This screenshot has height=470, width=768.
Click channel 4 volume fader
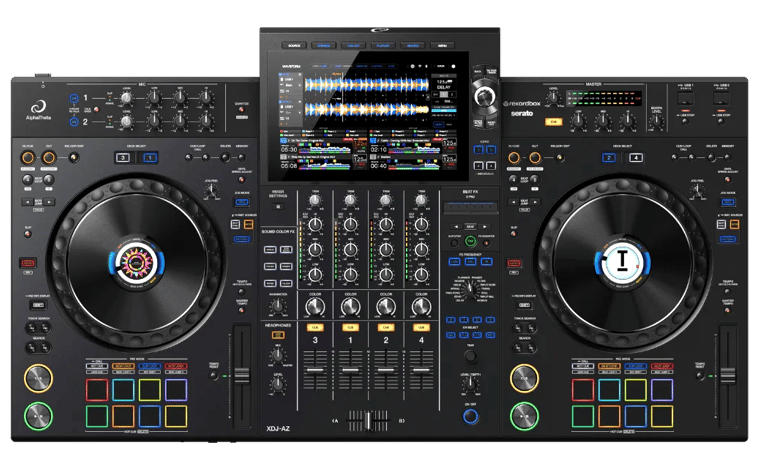click(421, 370)
